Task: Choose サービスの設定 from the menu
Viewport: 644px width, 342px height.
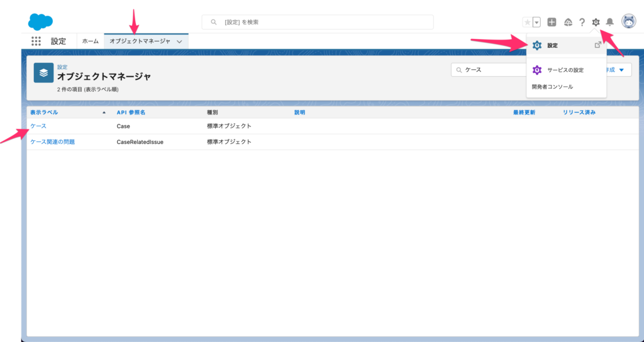Action: coord(563,70)
